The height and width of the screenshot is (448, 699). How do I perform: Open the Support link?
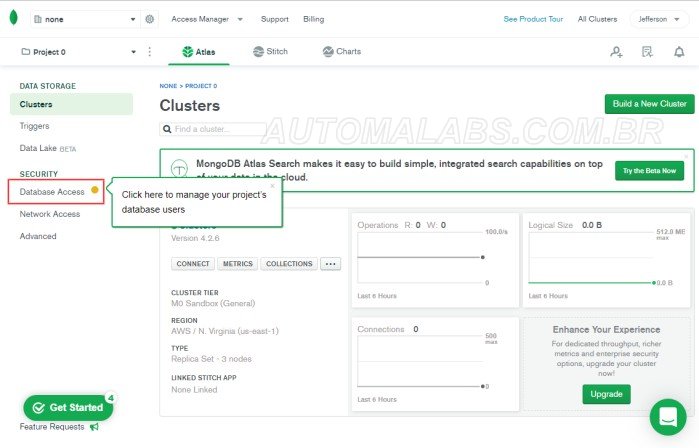click(275, 19)
